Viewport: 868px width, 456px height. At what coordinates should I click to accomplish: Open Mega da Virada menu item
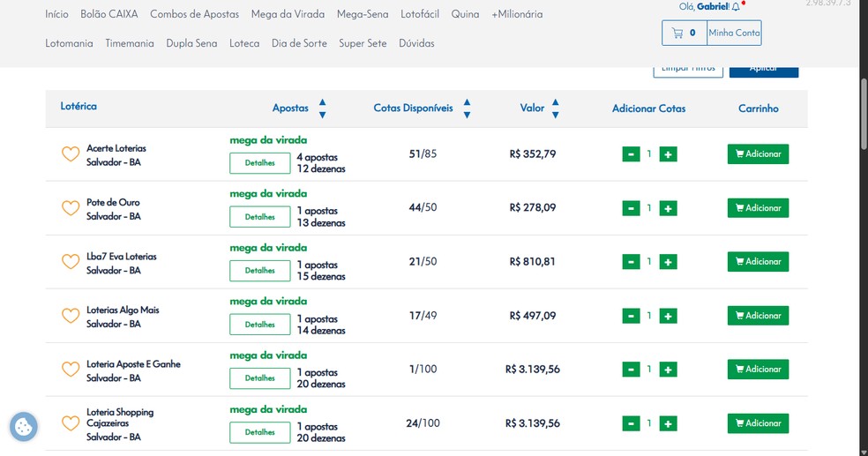click(288, 14)
